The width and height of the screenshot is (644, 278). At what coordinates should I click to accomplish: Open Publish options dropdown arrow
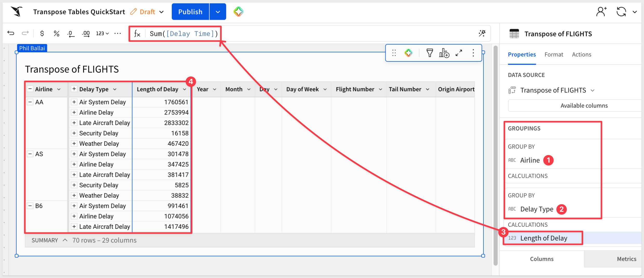218,12
